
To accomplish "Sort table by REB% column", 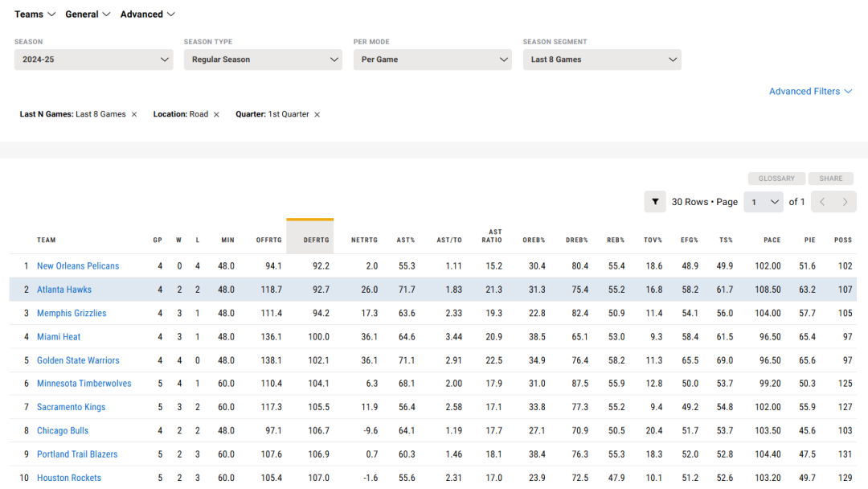I will (616, 240).
